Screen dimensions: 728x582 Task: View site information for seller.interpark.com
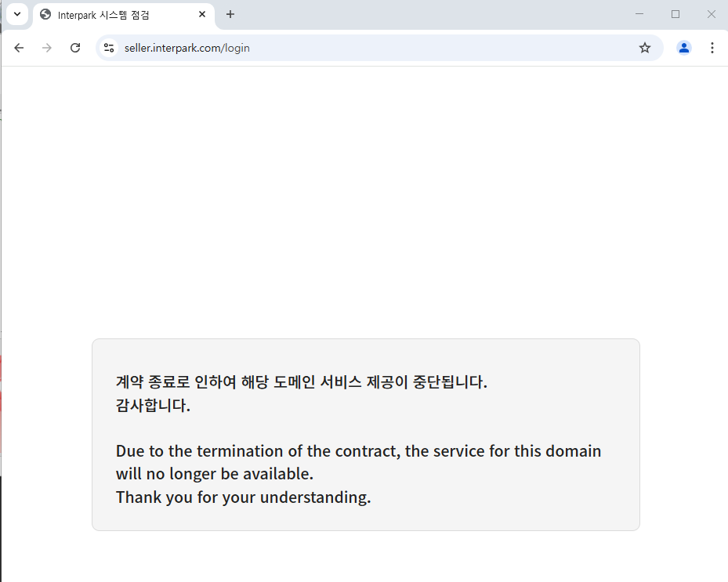[x=109, y=48]
